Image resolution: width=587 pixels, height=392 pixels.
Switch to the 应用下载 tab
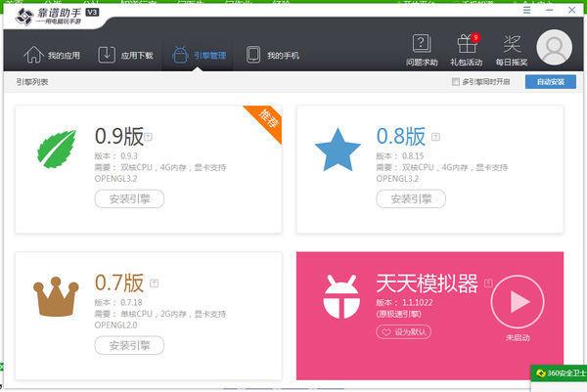[x=125, y=55]
